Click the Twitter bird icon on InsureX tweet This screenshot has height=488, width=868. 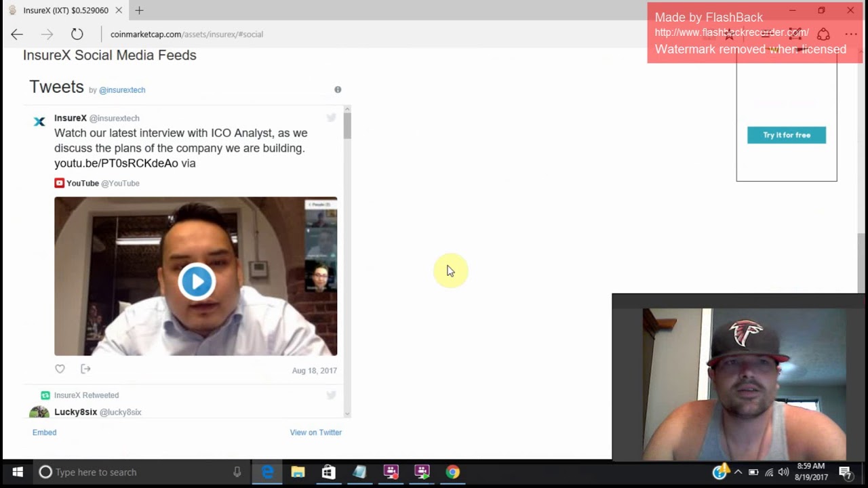pos(331,117)
